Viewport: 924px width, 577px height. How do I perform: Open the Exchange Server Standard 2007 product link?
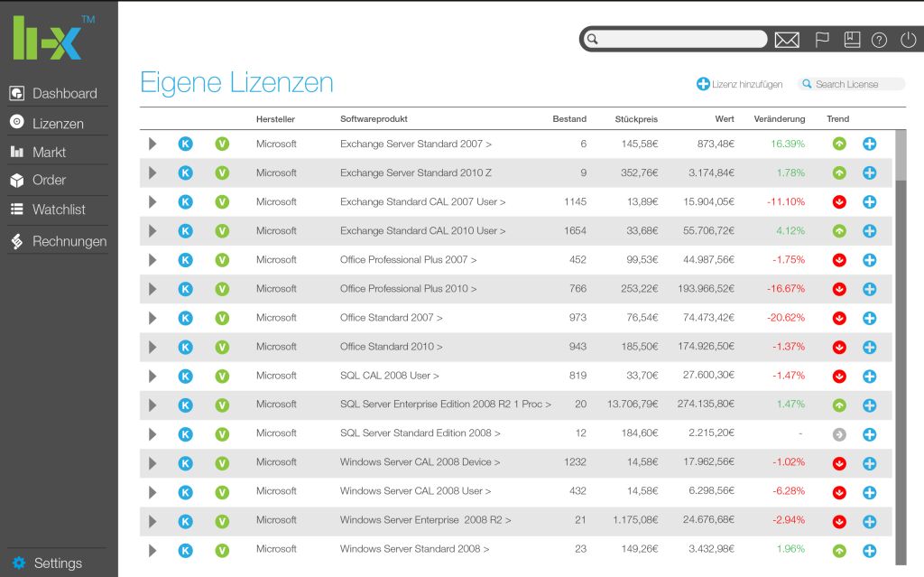(415, 144)
